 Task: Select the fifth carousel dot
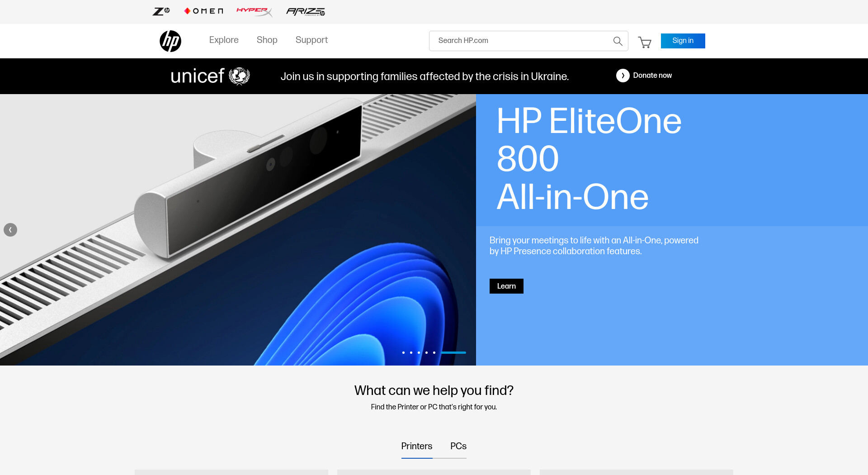point(434,352)
